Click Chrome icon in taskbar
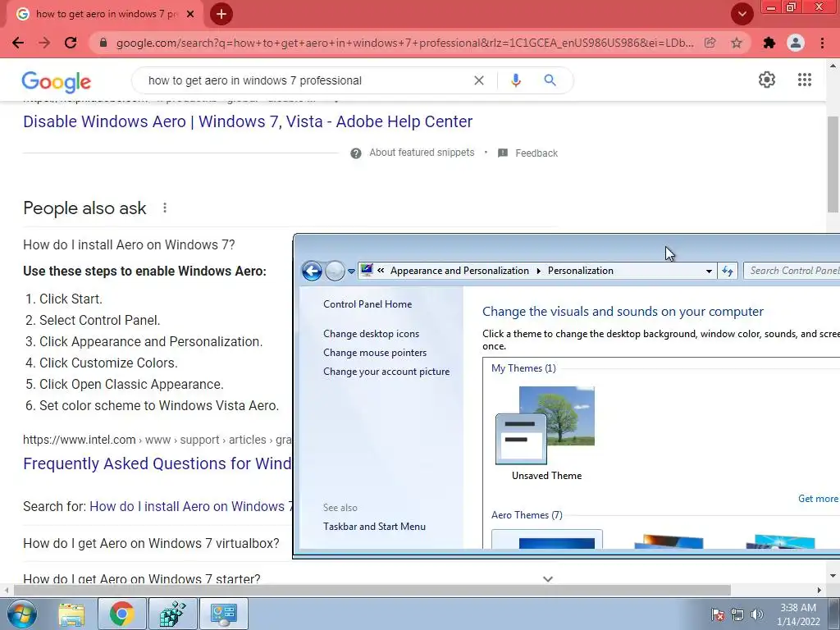 point(121,614)
